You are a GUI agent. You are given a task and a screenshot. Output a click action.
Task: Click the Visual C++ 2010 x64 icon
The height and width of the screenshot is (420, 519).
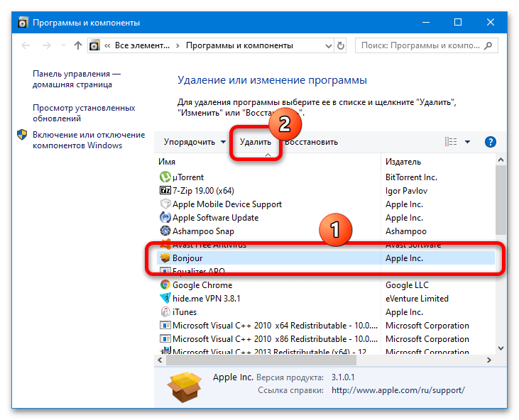tap(165, 326)
